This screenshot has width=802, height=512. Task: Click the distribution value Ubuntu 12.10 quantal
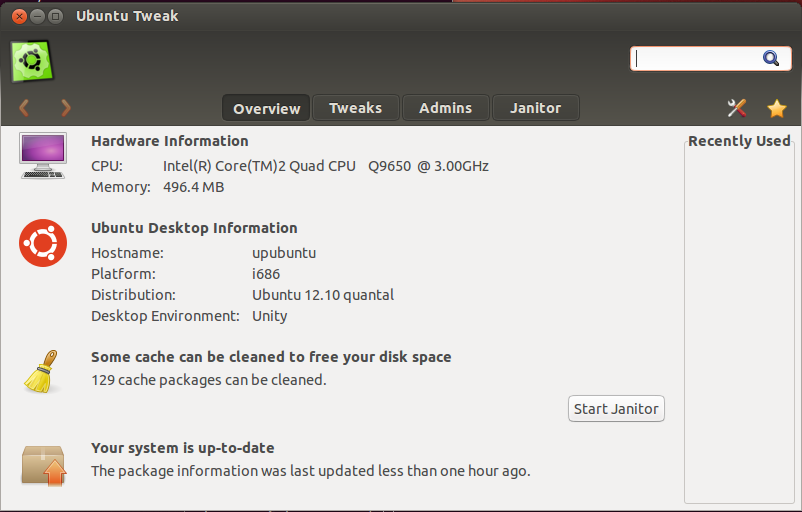coord(323,295)
